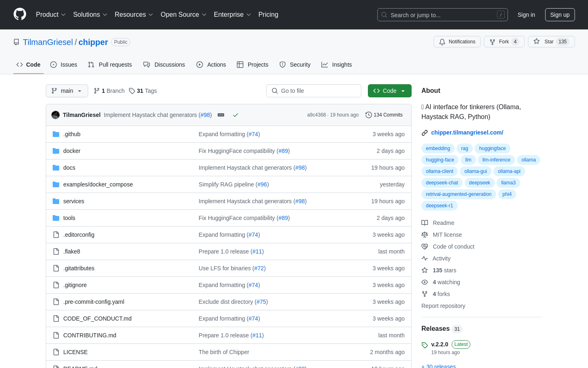The height and width of the screenshot is (368, 588).
Task: Select the huggingface topic tag
Action: tap(492, 148)
